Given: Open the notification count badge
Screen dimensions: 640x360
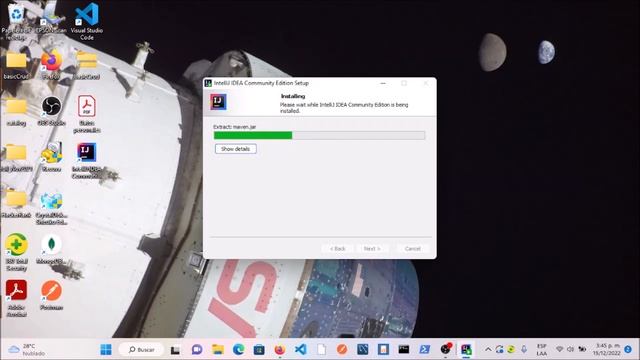Looking at the screenshot, I should 628,349.
